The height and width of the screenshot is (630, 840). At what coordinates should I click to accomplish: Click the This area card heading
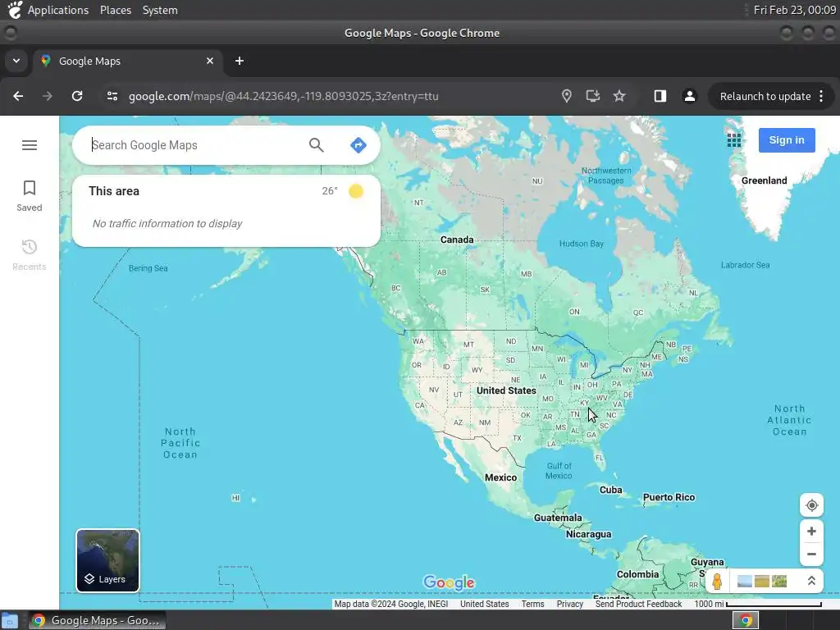[x=113, y=191]
